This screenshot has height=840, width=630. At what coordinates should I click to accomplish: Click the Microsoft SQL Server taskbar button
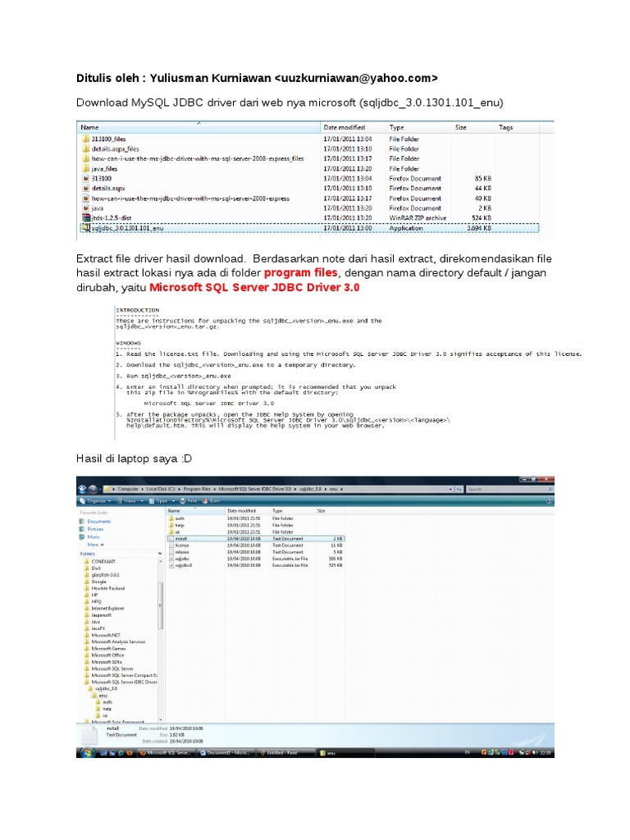[x=165, y=753]
